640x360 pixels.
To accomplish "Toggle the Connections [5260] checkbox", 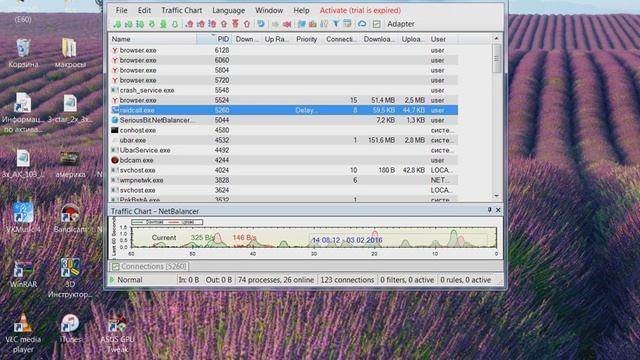I will [x=116, y=267].
